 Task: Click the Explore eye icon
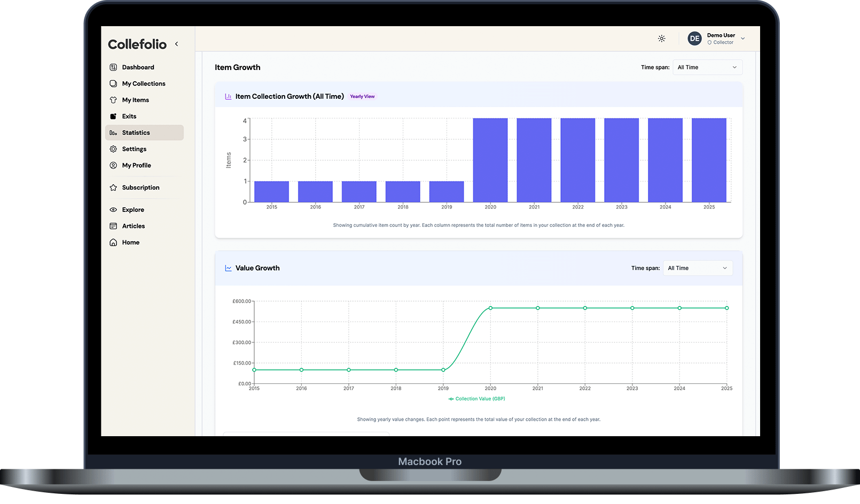click(113, 210)
